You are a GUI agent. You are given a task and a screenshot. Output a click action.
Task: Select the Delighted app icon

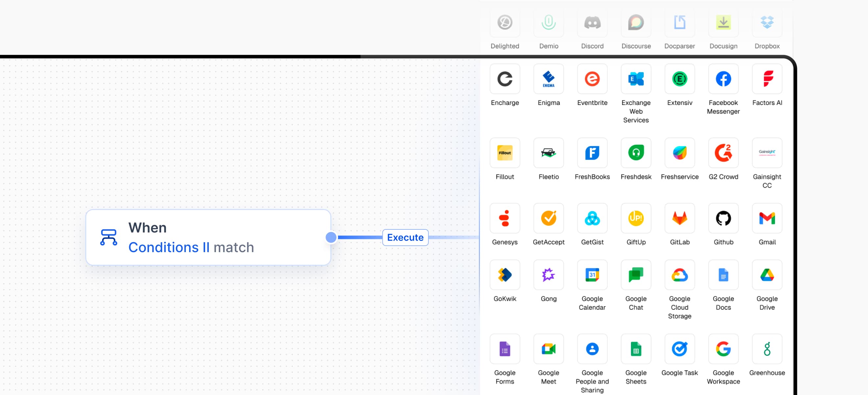(x=504, y=22)
